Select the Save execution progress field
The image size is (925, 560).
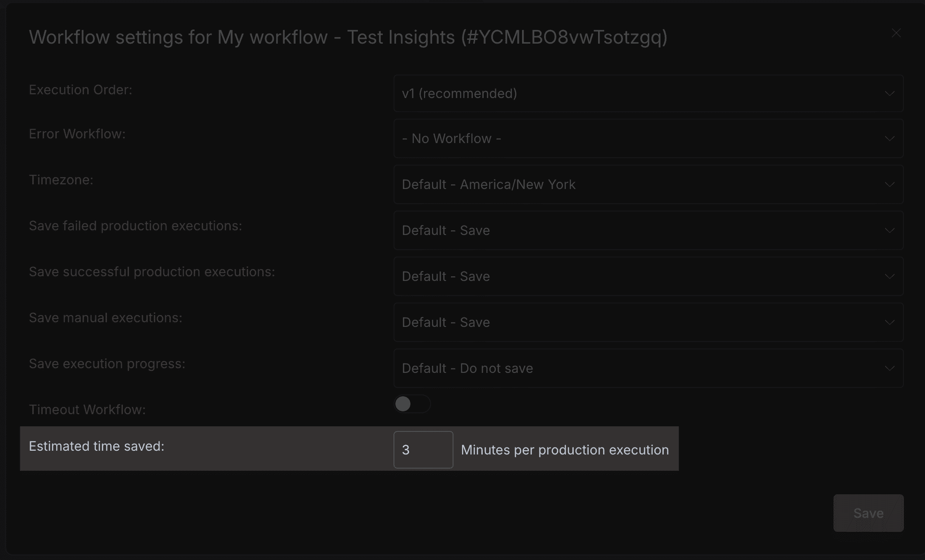[x=649, y=368]
